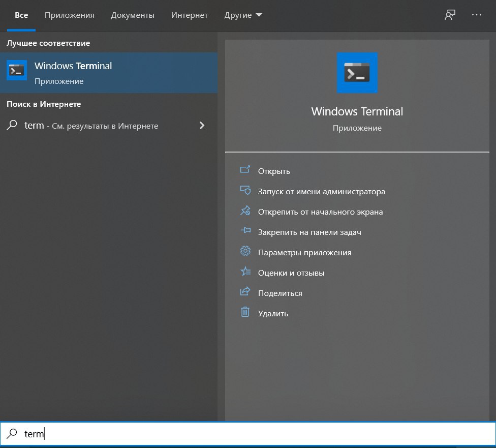
Task: Click the term web search suggestion
Action: [109, 126]
